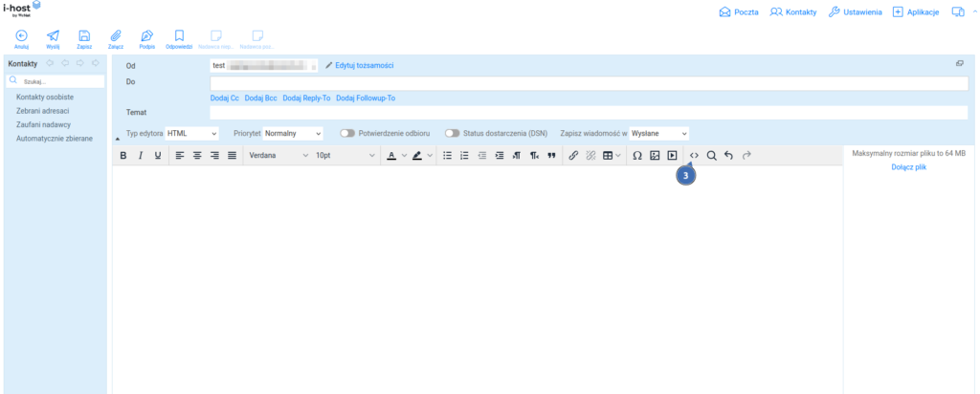Click the Dołącz plik link

(908, 167)
